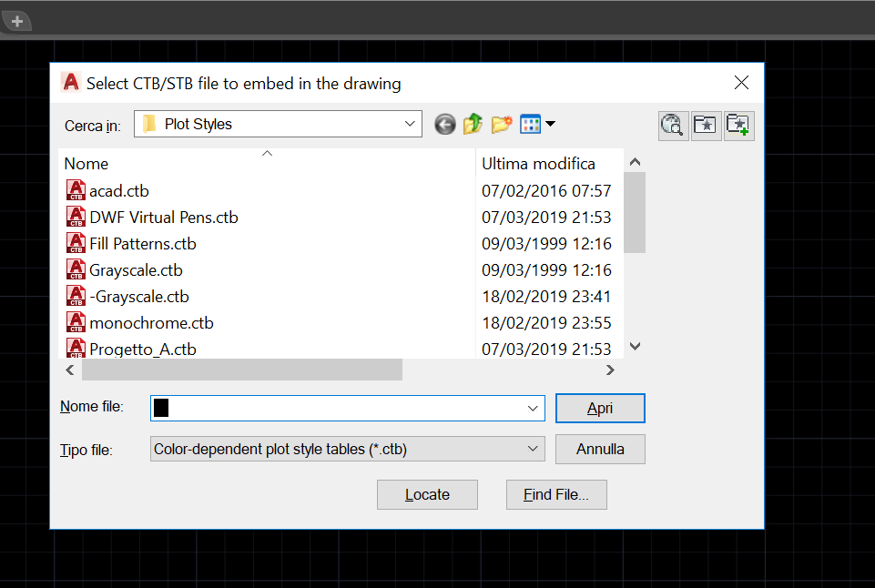Select Progetto_A.ctb file name
875x588 pixels.
click(x=143, y=350)
